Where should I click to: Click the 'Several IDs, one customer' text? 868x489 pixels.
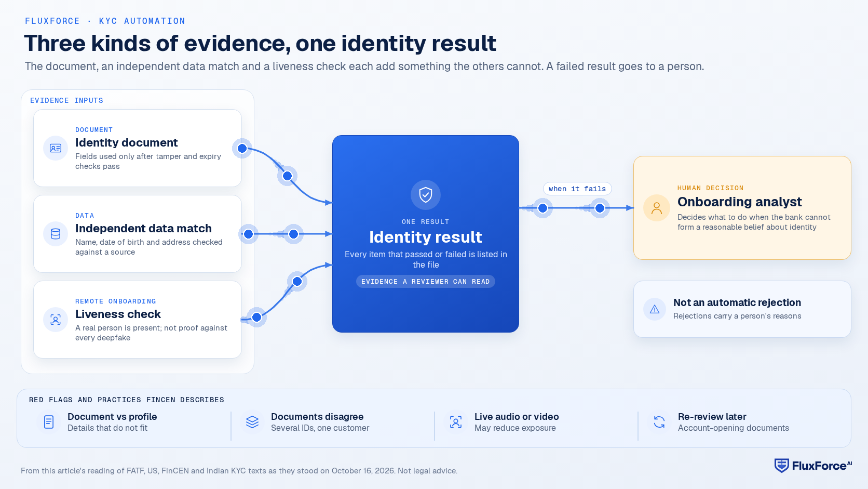[320, 428]
